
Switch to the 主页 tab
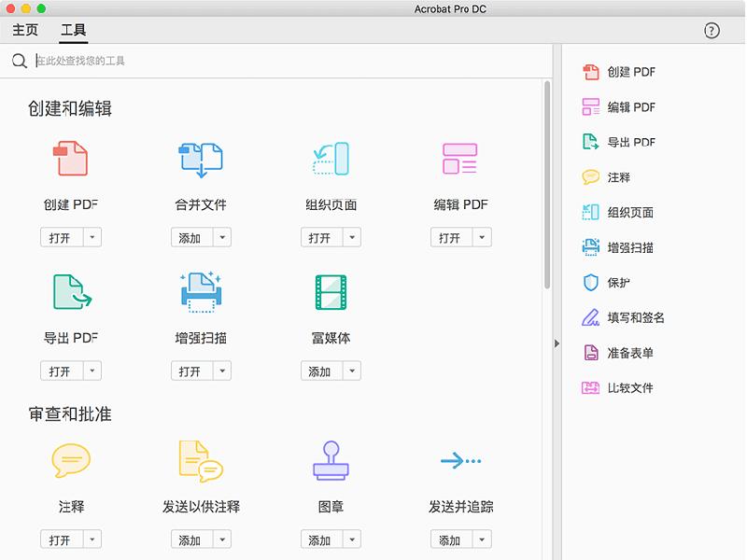coord(24,31)
